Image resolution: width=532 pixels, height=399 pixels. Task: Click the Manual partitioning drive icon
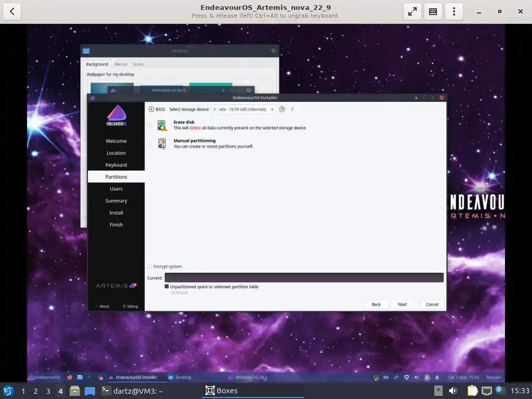coord(162,144)
